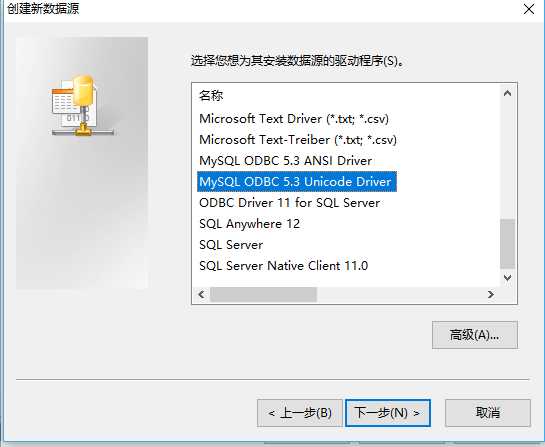Pick the plain SQL Server driver
Image resolution: width=545 pixels, height=447 pixels.
point(231,245)
